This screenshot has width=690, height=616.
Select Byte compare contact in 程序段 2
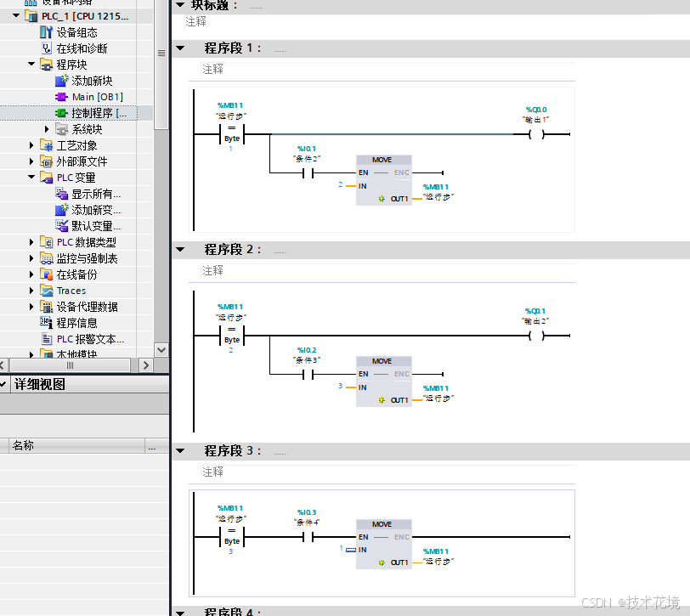coord(232,336)
